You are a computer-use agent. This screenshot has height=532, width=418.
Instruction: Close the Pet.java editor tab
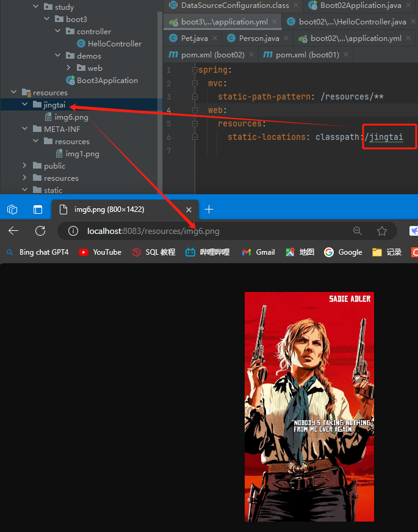[x=215, y=38]
